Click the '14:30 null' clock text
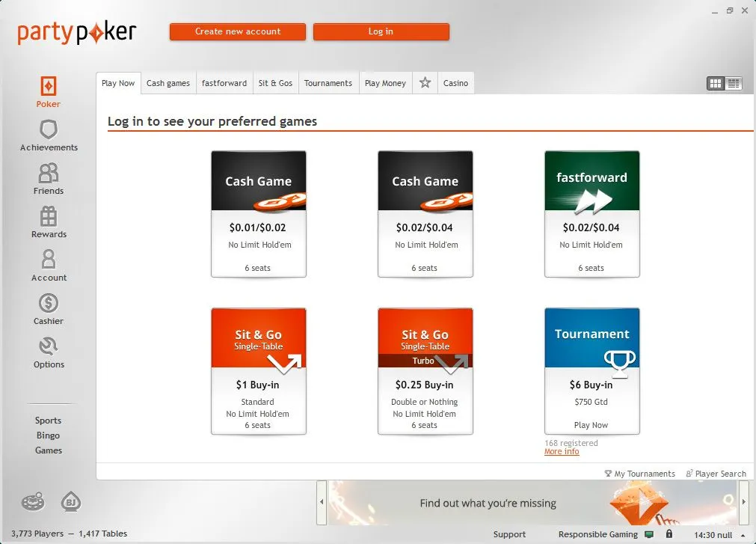The height and width of the screenshot is (544, 756). click(x=713, y=535)
